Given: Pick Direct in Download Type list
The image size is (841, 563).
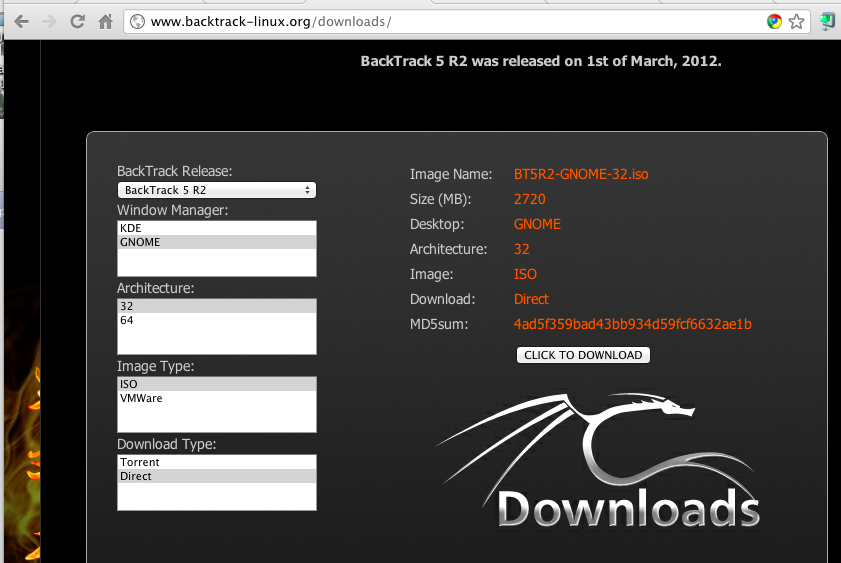Looking at the screenshot, I should pos(217,476).
